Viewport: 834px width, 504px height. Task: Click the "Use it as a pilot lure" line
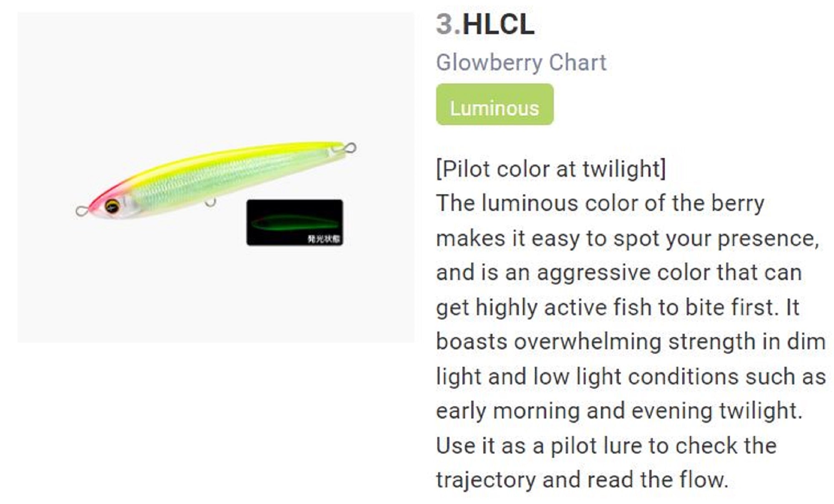pos(606,446)
